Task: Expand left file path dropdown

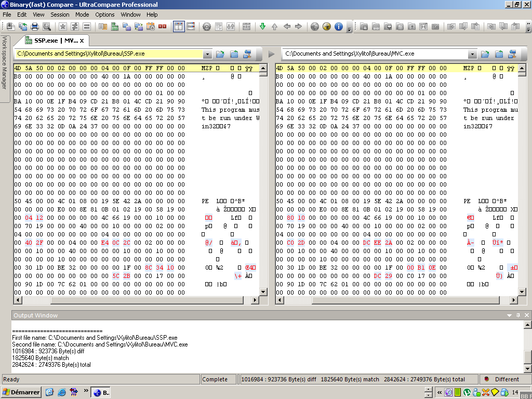Action: point(207,54)
